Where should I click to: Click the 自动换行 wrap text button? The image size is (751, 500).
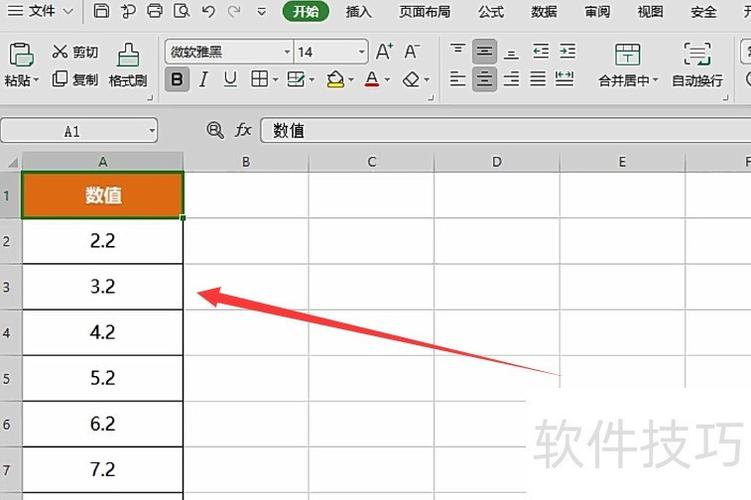tap(697, 65)
